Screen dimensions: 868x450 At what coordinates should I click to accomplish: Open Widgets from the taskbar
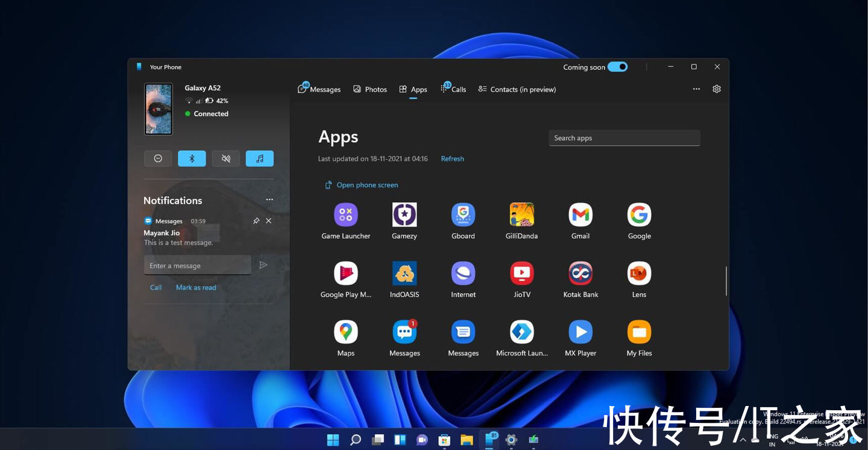tap(400, 439)
